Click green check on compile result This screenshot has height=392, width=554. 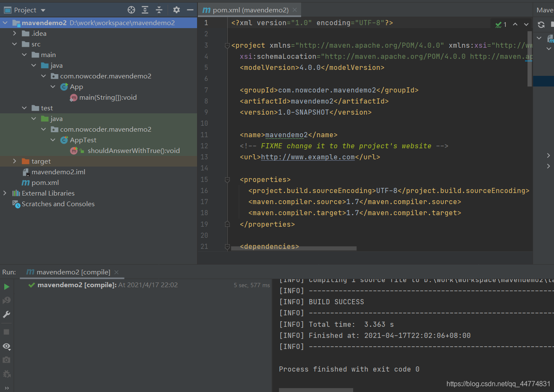tap(32, 285)
